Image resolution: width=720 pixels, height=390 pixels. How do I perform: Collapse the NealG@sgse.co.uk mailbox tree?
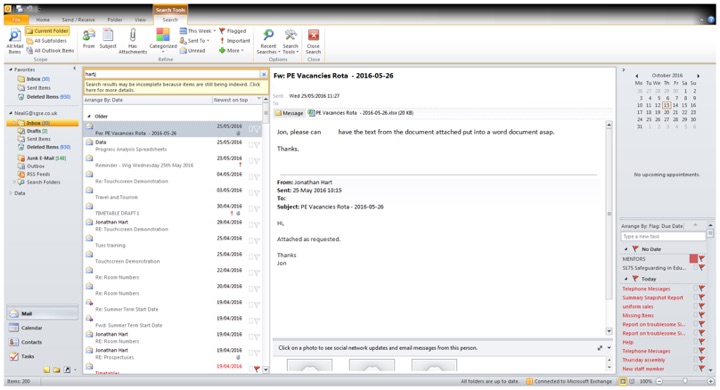click(x=11, y=113)
